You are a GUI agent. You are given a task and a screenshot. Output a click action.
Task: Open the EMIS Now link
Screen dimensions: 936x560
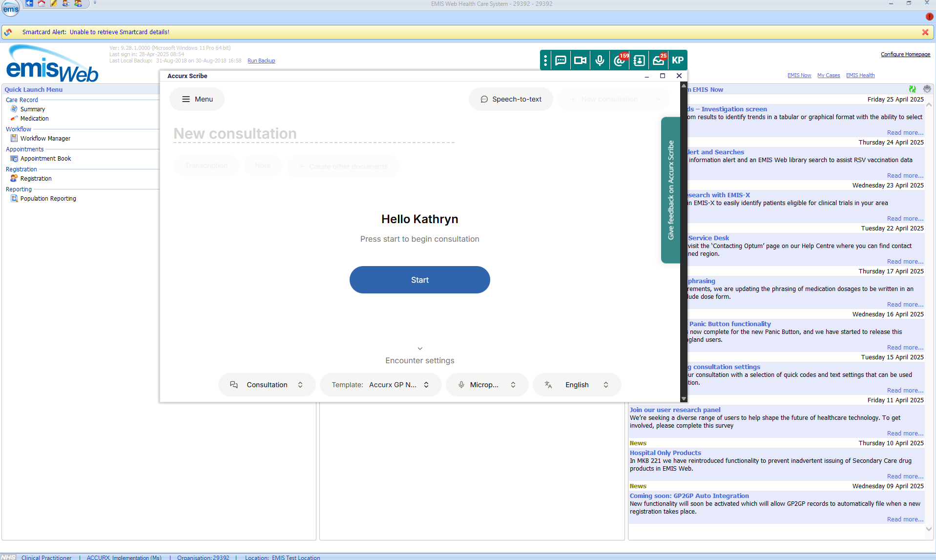coord(799,75)
